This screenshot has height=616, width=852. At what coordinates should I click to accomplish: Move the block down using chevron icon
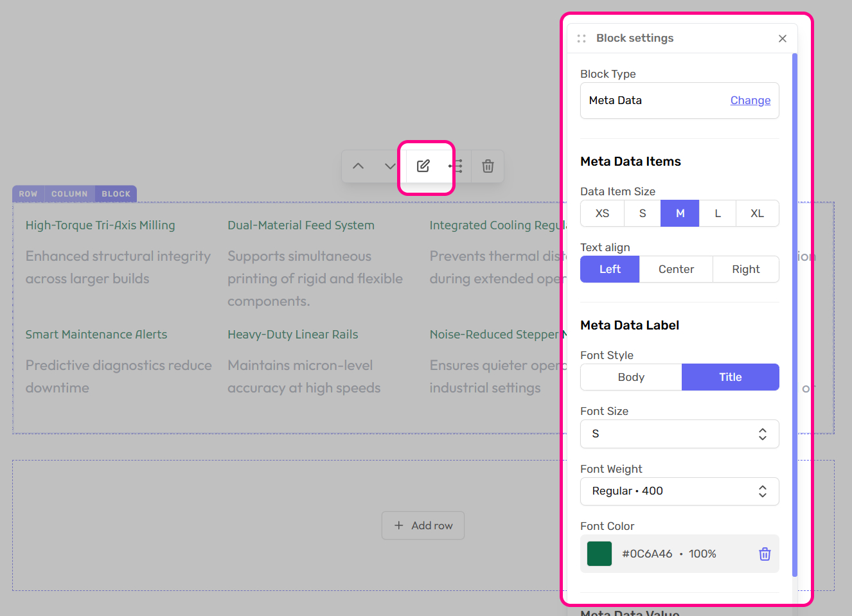tap(390, 166)
